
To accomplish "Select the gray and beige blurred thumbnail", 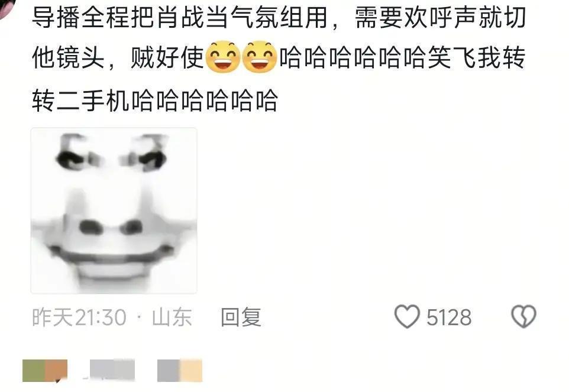I will [x=180, y=371].
